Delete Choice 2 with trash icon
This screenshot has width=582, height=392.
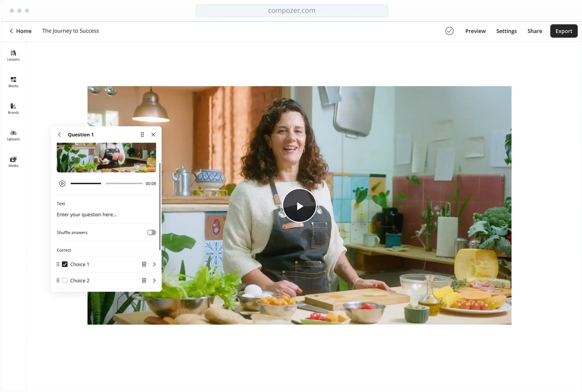(x=144, y=280)
